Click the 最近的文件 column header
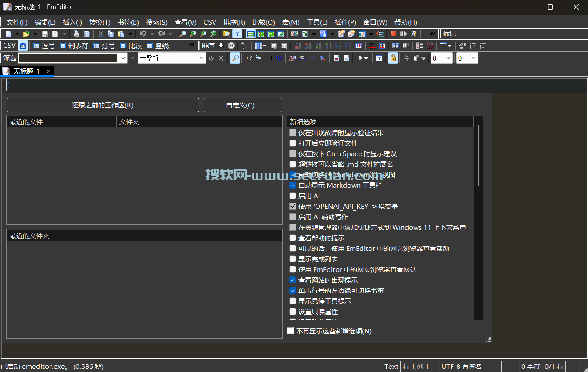Image resolution: width=588 pixels, height=372 pixels. pyautogui.click(x=61, y=122)
